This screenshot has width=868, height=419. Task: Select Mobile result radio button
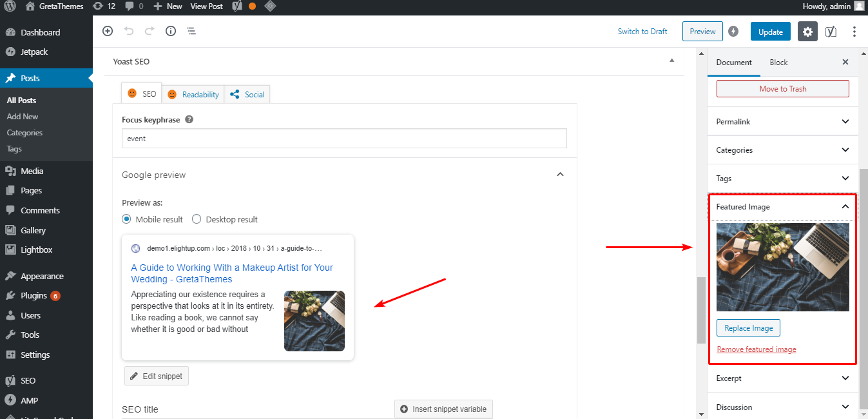pyautogui.click(x=126, y=219)
